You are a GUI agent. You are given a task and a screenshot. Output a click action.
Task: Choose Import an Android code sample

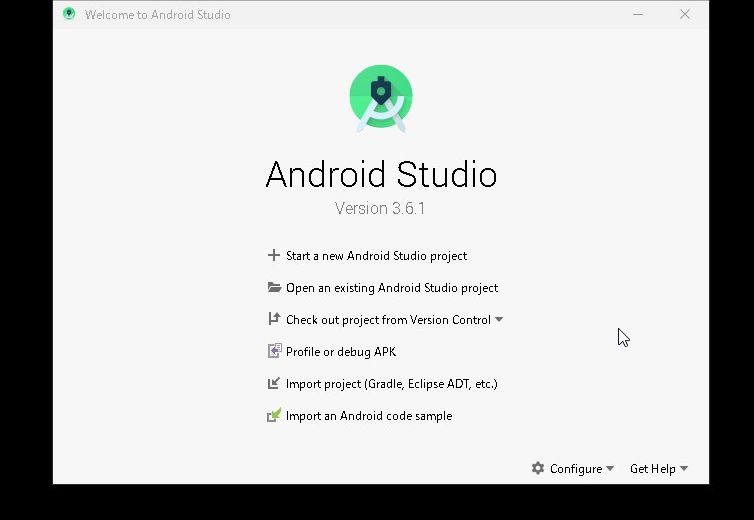(368, 416)
